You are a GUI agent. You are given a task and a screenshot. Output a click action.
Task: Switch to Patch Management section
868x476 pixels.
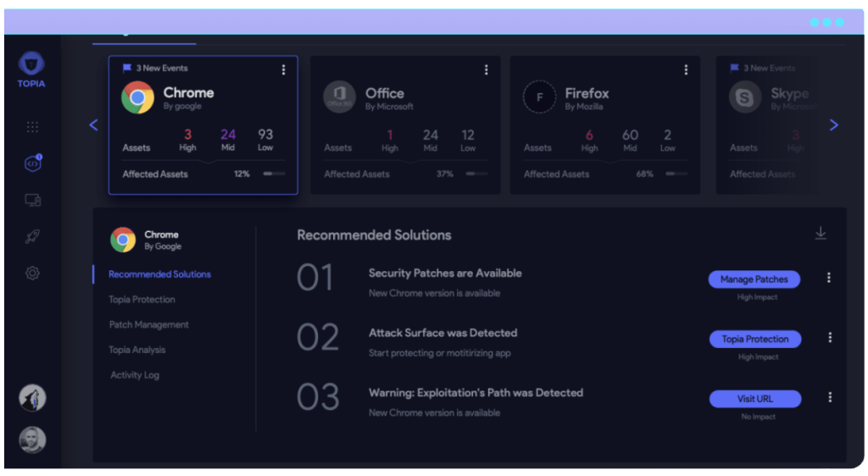coord(148,325)
